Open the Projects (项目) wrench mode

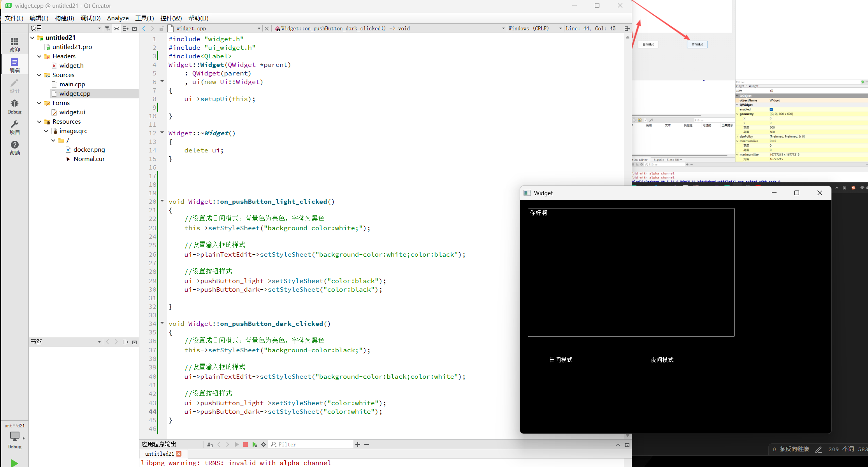14,127
